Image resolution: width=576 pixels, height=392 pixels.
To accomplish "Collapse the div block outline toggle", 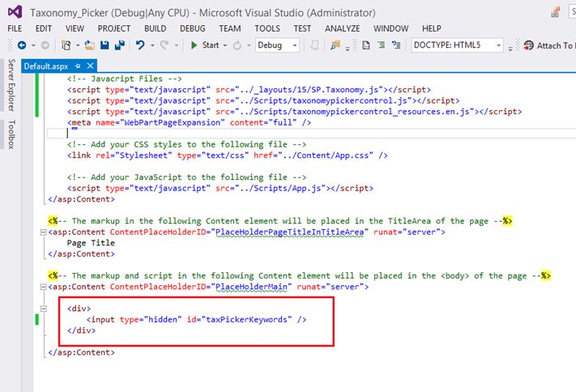I will pyautogui.click(x=43, y=309).
